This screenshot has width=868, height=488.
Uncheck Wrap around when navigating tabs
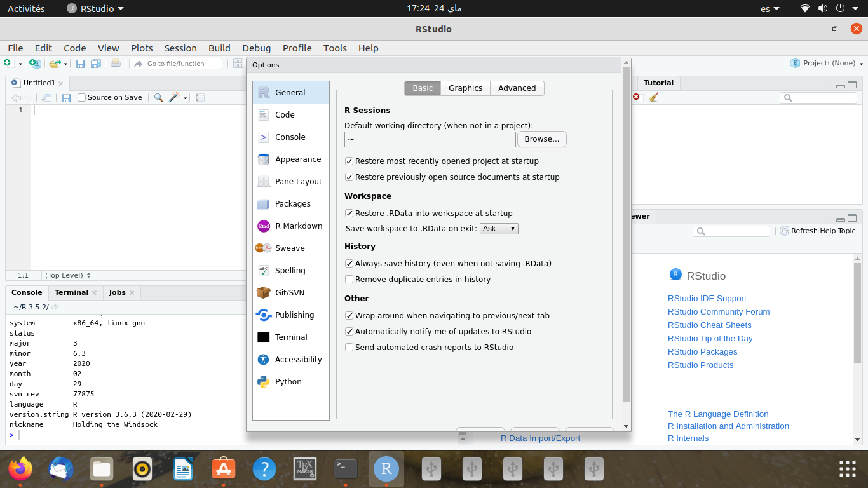pos(349,316)
